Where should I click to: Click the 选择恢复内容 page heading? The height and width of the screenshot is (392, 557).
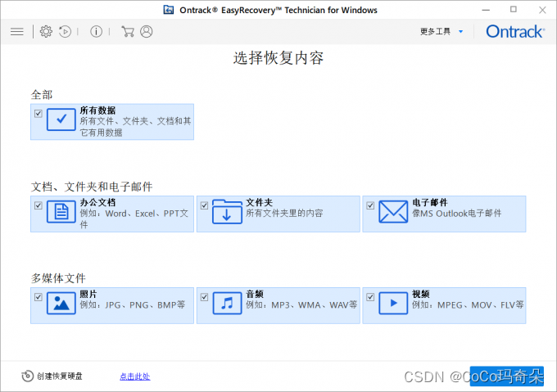pos(278,58)
